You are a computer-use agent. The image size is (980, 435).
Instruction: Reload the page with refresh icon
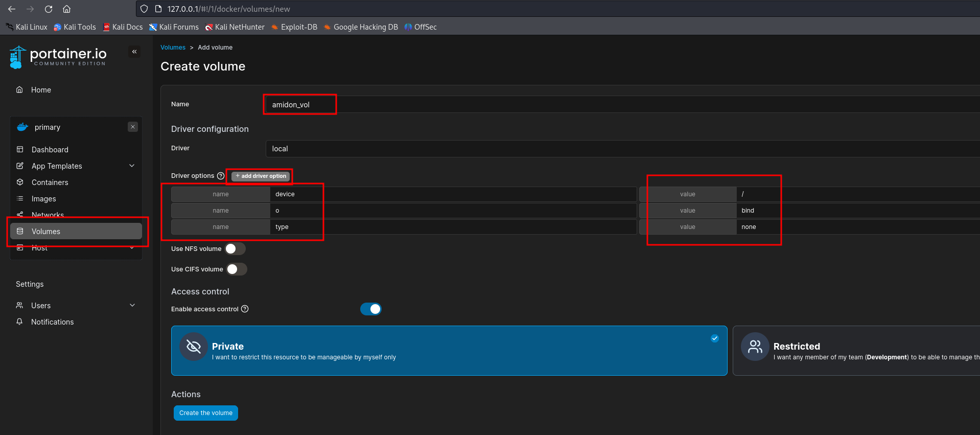[49, 9]
